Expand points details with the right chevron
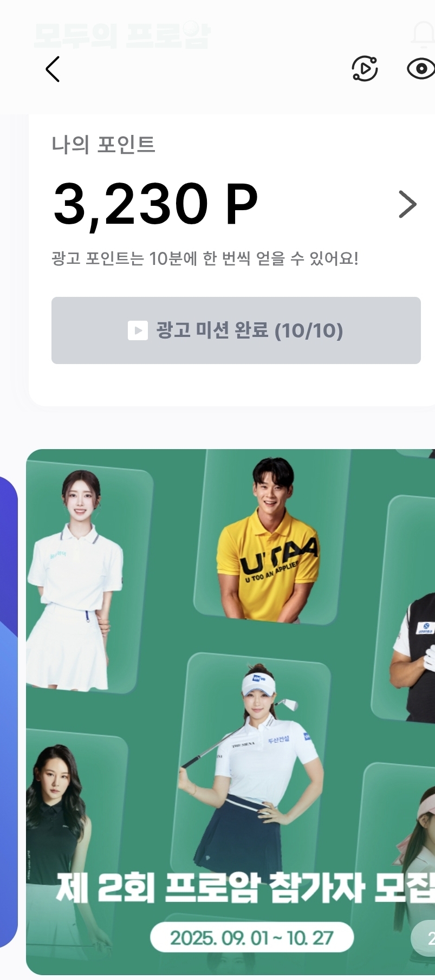435x980 pixels. pyautogui.click(x=407, y=204)
